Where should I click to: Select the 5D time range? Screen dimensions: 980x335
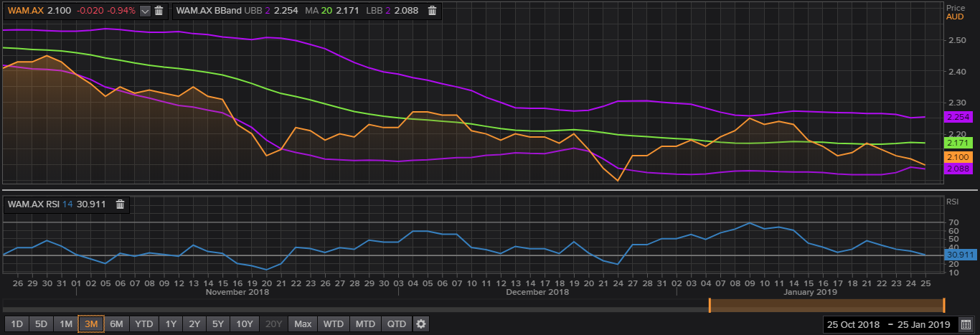point(42,324)
